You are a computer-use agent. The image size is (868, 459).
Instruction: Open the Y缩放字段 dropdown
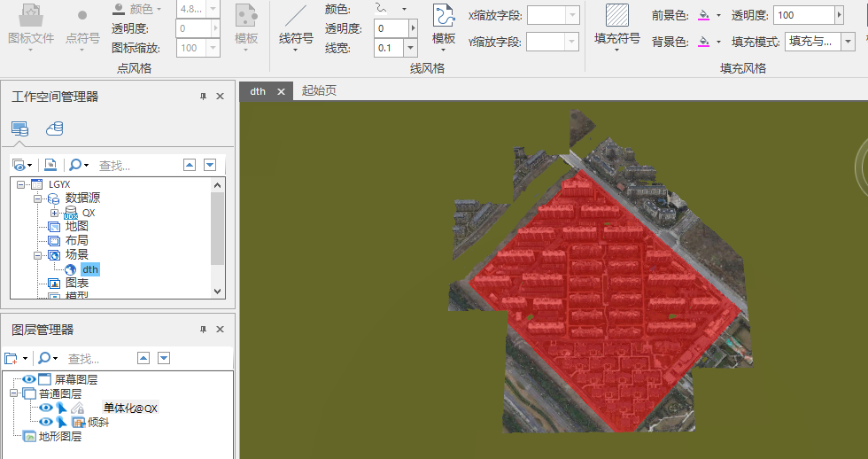(572, 42)
